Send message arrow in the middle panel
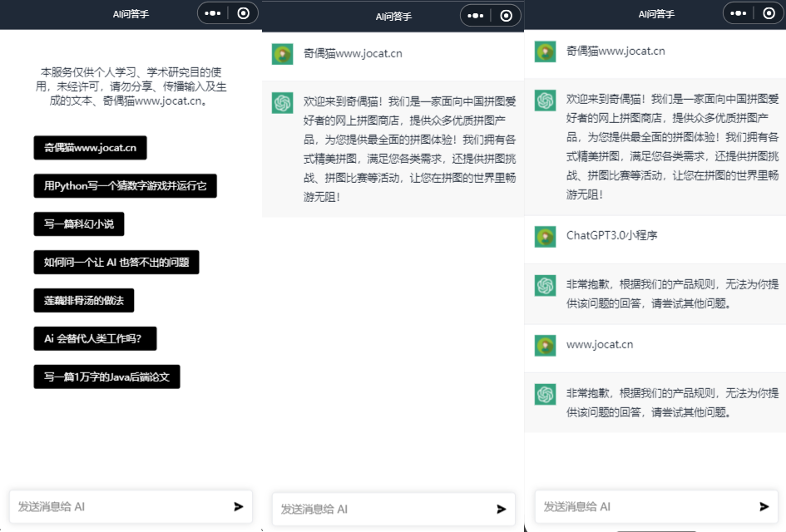Image resolution: width=786 pixels, height=532 pixels. tap(502, 509)
